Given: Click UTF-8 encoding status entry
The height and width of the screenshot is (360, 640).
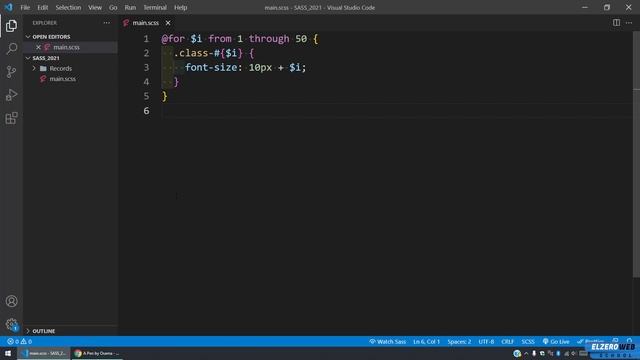Looking at the screenshot, I should pos(486,342).
